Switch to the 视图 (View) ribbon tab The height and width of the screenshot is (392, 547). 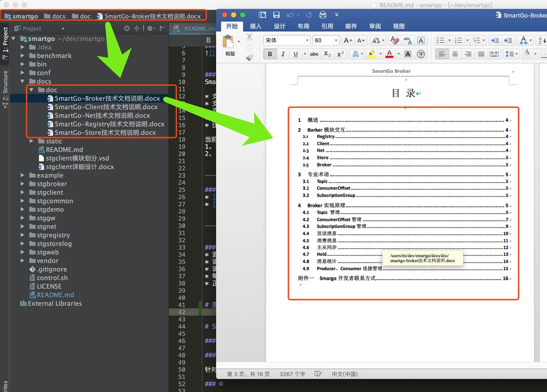(x=399, y=26)
